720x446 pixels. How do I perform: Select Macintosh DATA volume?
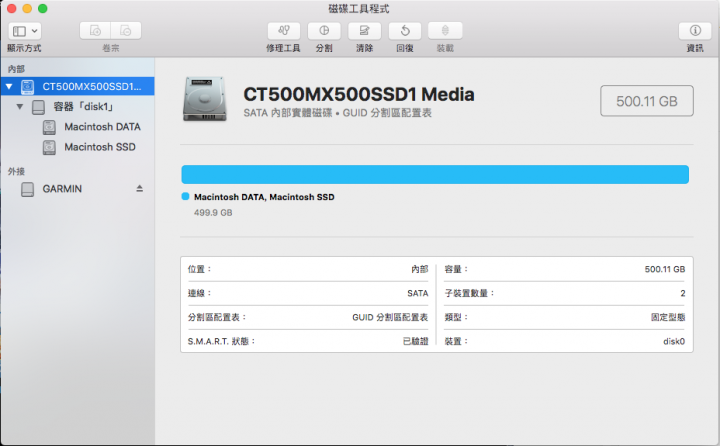(78, 127)
